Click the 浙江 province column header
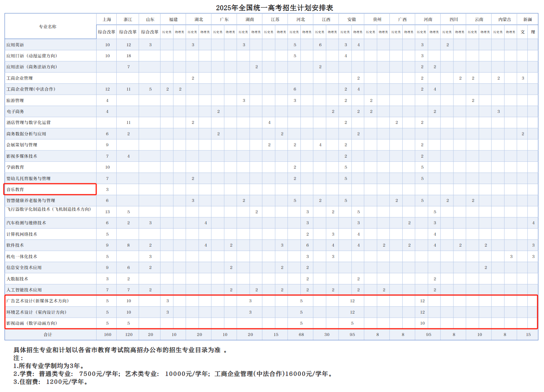This screenshot has width=544, height=392. tap(128, 19)
